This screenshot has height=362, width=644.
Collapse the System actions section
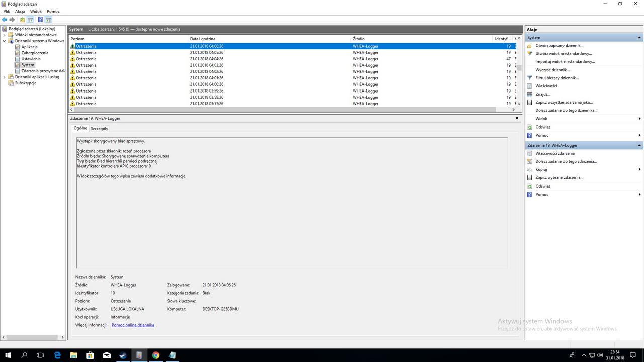point(639,38)
